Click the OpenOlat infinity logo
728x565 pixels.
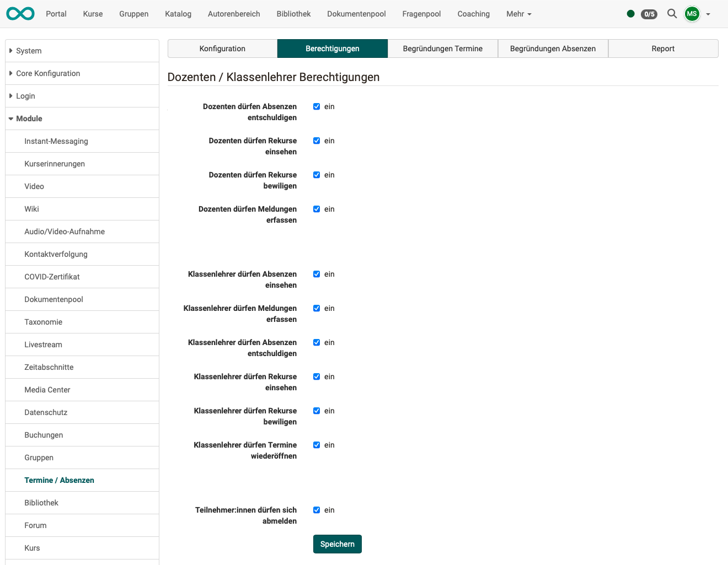click(20, 14)
